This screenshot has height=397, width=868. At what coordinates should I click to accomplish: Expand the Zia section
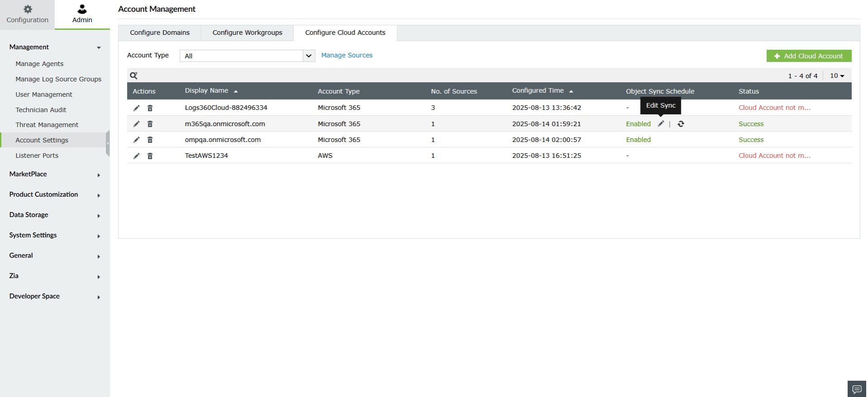click(55, 276)
